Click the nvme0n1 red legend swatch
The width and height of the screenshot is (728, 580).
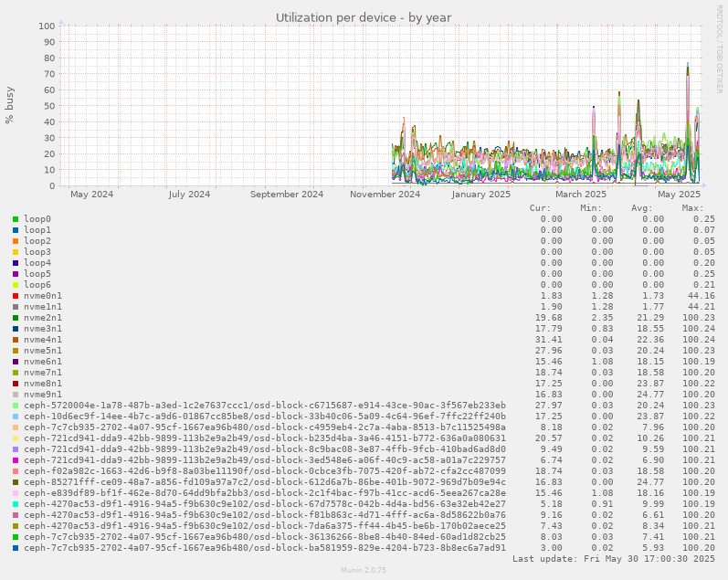point(16,296)
